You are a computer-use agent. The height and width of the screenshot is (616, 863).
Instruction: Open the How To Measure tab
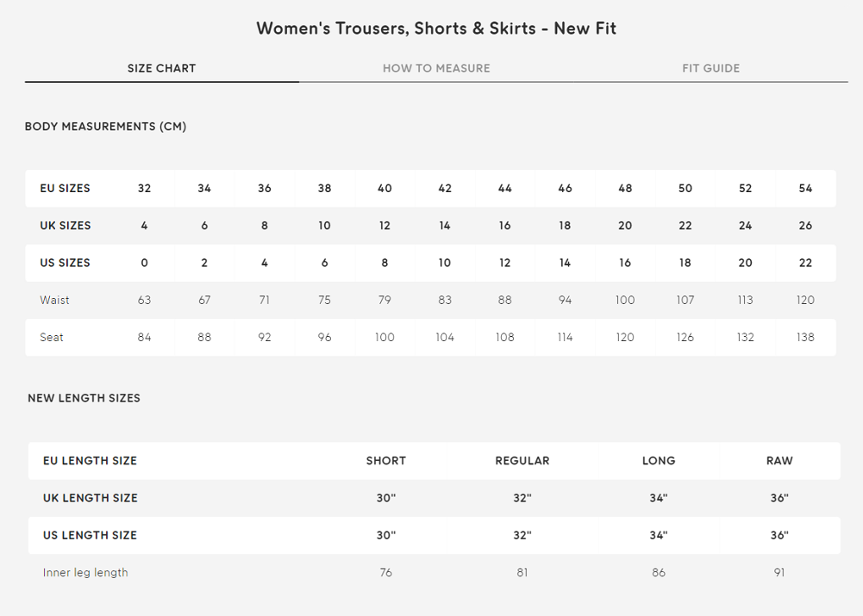tap(436, 68)
